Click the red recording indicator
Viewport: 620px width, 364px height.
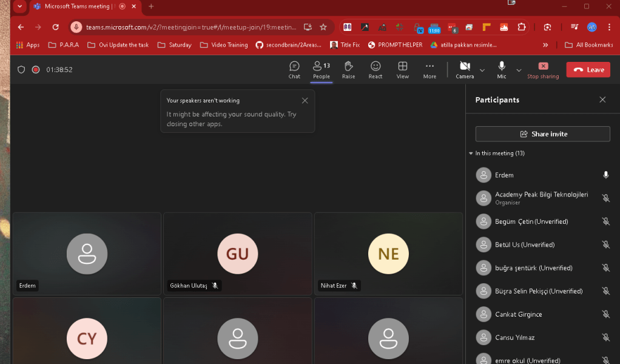coord(36,70)
